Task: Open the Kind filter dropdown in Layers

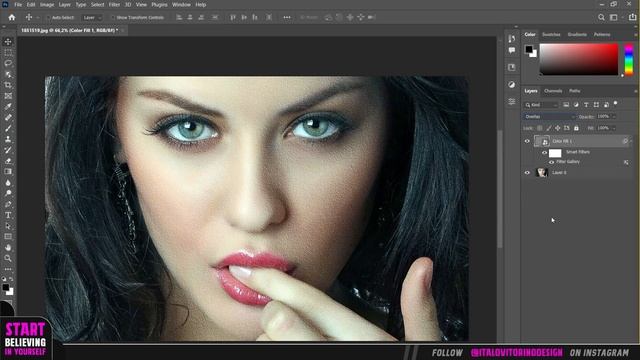Action: tap(541, 105)
